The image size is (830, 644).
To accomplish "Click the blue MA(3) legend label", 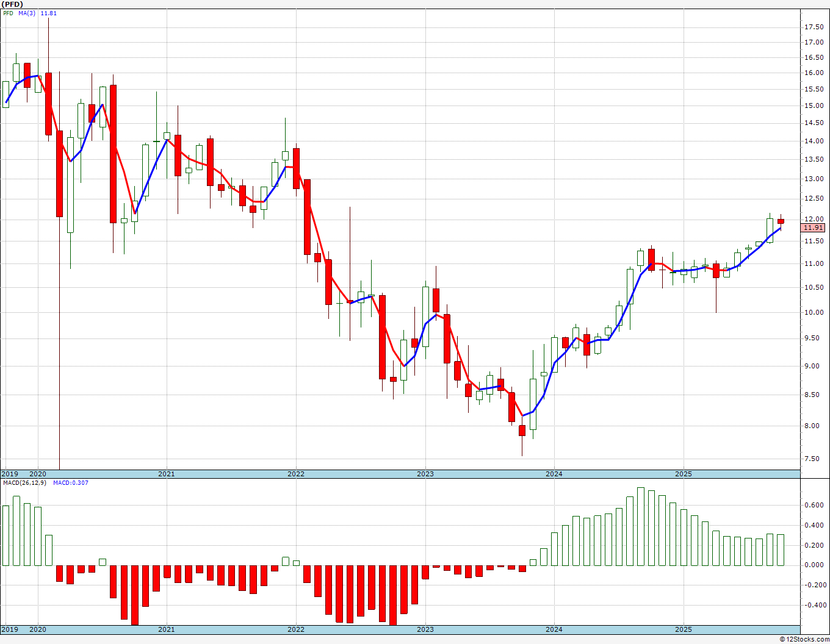I will (27, 13).
